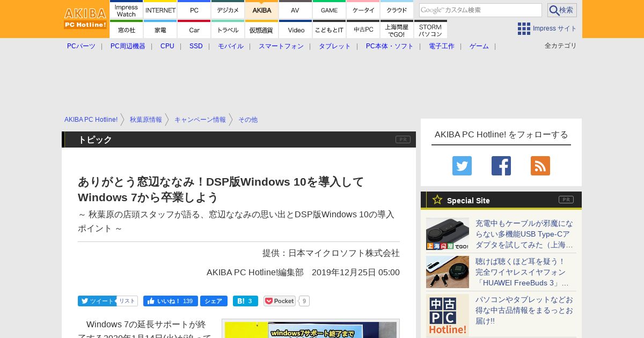Open the Facebook follow icon
Screen dimensions: 644x338
[501, 166]
